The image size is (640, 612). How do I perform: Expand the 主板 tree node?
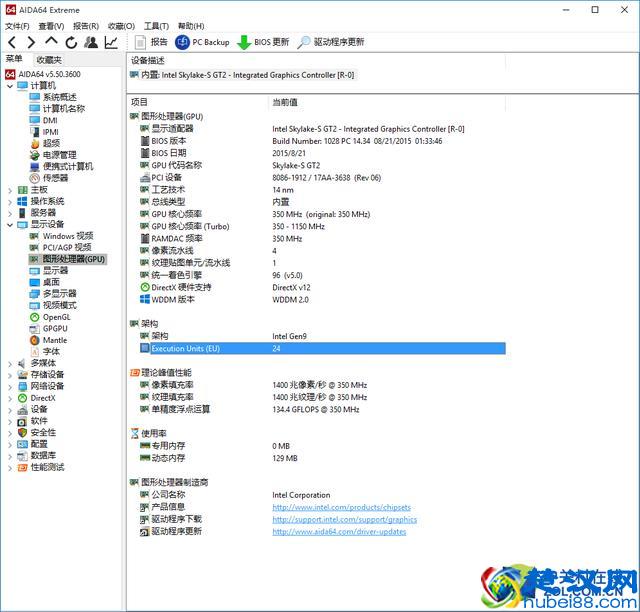(x=10, y=190)
